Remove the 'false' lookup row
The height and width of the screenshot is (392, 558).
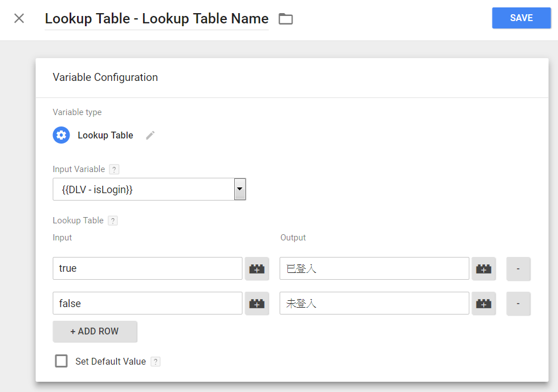pos(518,304)
